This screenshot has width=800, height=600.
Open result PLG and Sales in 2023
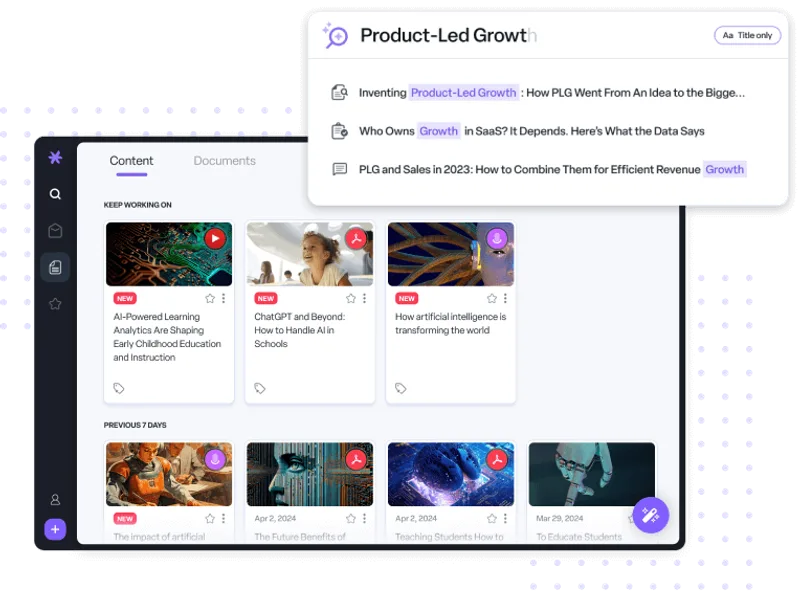553,169
